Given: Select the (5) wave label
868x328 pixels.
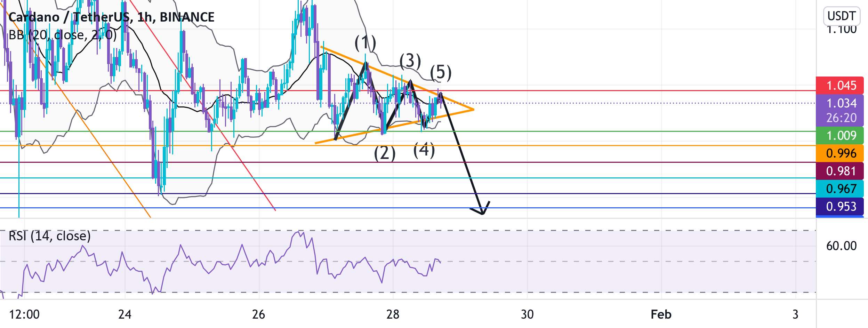Looking at the screenshot, I should coord(441,73).
